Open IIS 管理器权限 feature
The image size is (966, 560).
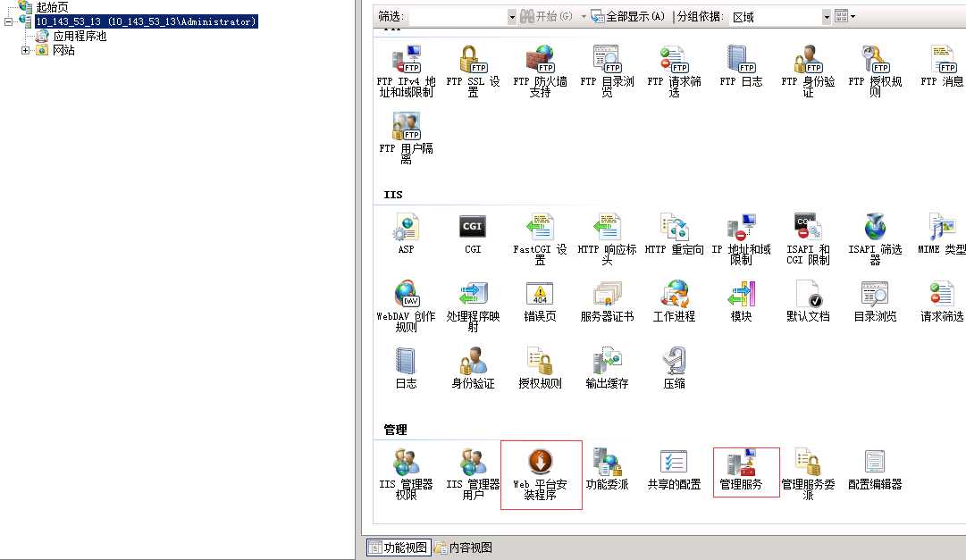[x=406, y=474]
